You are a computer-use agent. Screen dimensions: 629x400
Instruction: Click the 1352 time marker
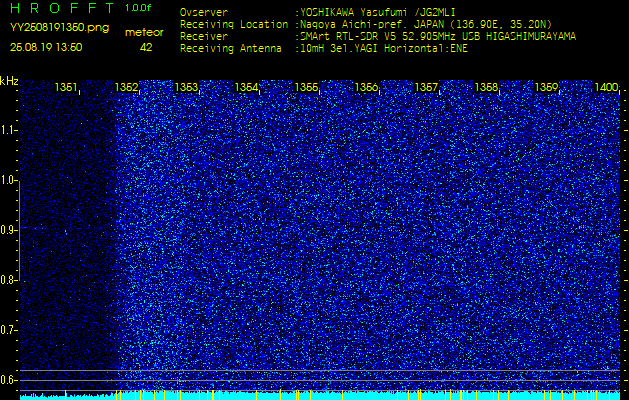coord(126,87)
